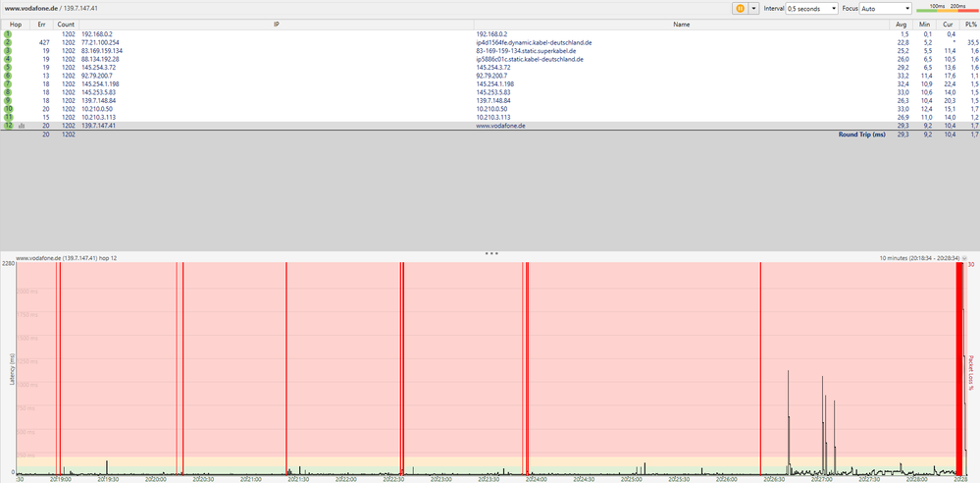Click the three-dot splitter handle above the graph

click(490, 253)
